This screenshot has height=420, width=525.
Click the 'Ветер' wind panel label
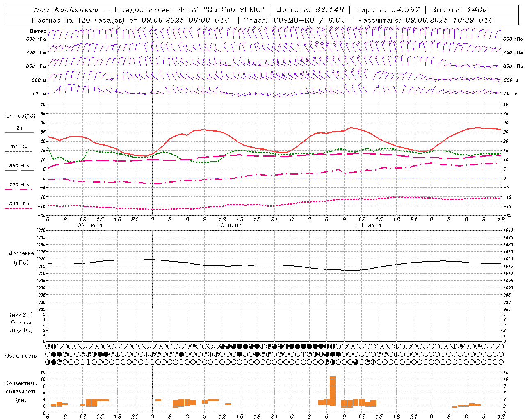pos(38,31)
